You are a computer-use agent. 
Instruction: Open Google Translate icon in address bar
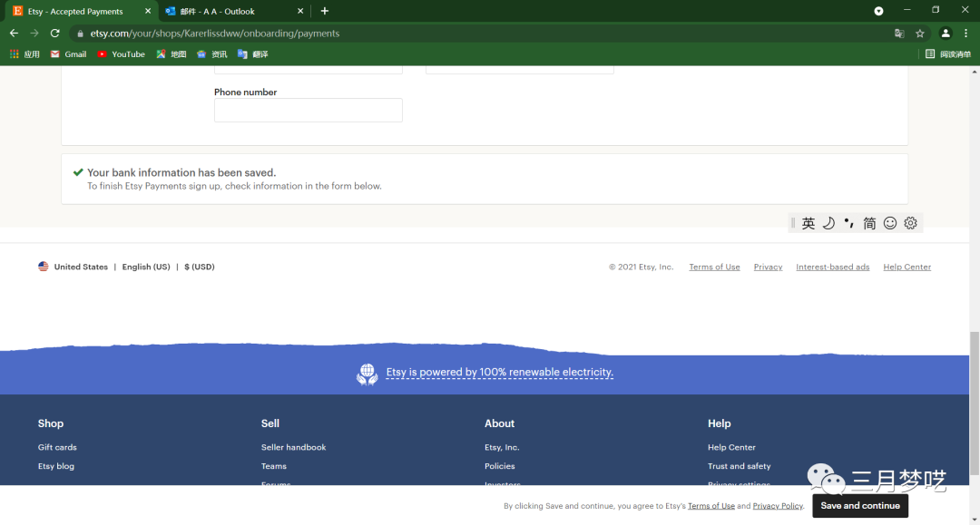[x=899, y=34]
